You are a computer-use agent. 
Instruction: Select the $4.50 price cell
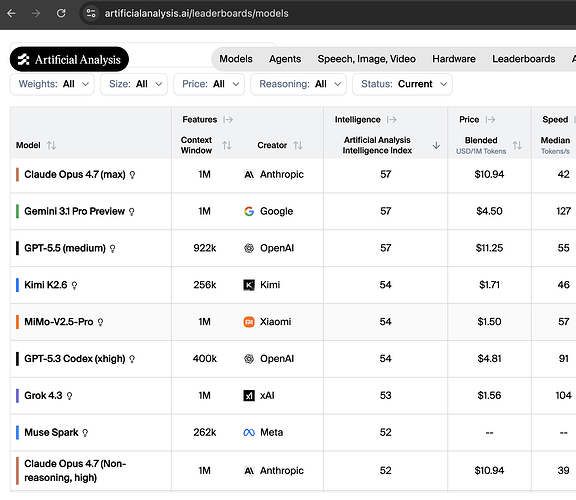point(489,211)
